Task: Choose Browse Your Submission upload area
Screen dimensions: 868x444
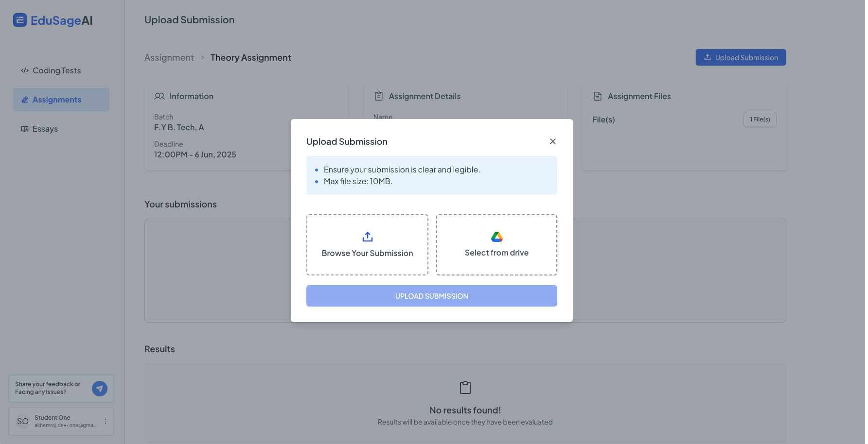Action: click(x=367, y=245)
